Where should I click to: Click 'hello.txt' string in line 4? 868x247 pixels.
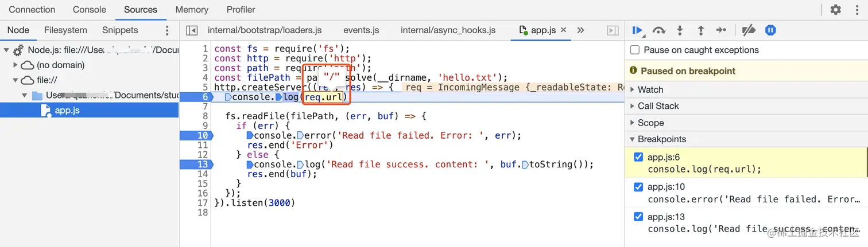pos(470,78)
